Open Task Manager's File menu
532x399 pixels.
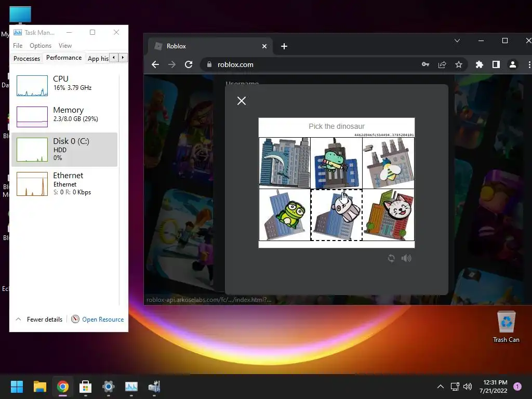[x=18, y=46]
